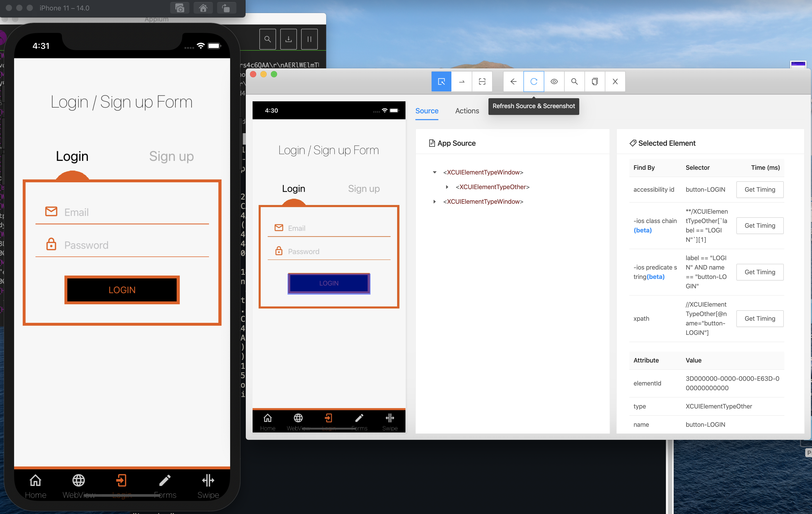812x514 pixels.
Task: Click the Select Elements inspector tool icon
Action: point(441,81)
